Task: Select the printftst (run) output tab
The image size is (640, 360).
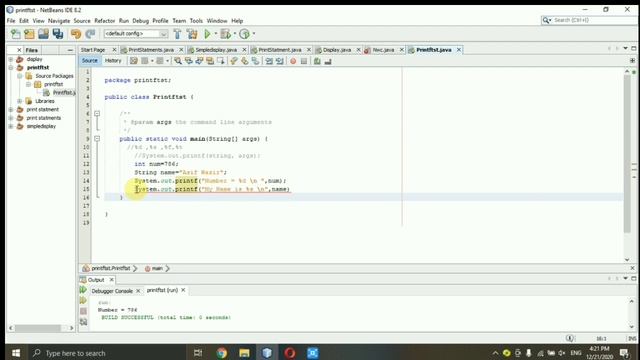Action: (x=162, y=290)
